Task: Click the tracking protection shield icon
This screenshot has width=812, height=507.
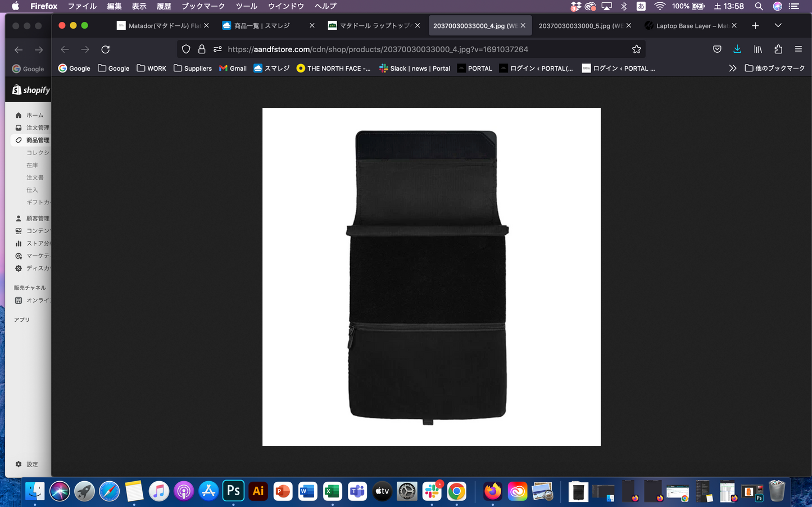Action: click(186, 49)
